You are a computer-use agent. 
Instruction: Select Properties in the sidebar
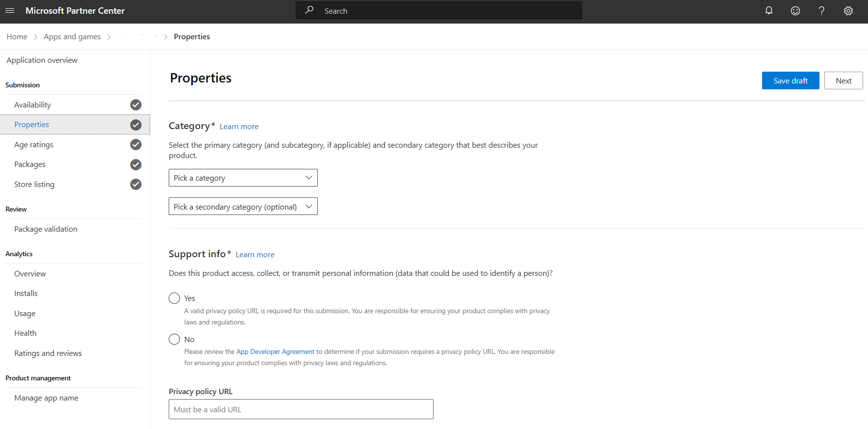coord(75,125)
